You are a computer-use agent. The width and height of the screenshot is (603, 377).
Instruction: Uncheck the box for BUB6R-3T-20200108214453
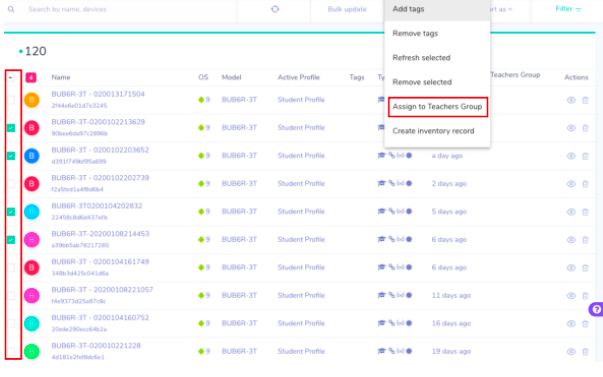11,240
